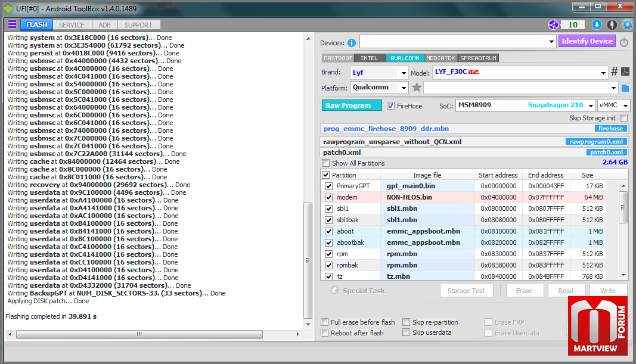Click the blue firehose browse tag
636x364 pixels.
610,129
